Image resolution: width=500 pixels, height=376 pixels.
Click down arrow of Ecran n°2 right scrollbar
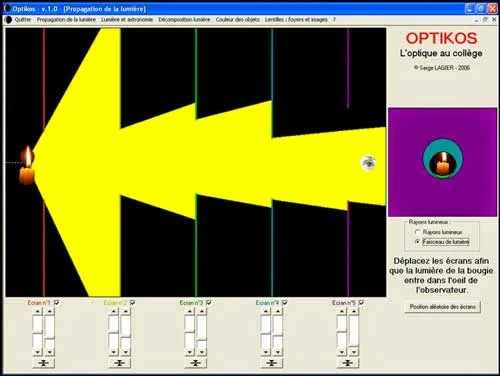[126, 352]
